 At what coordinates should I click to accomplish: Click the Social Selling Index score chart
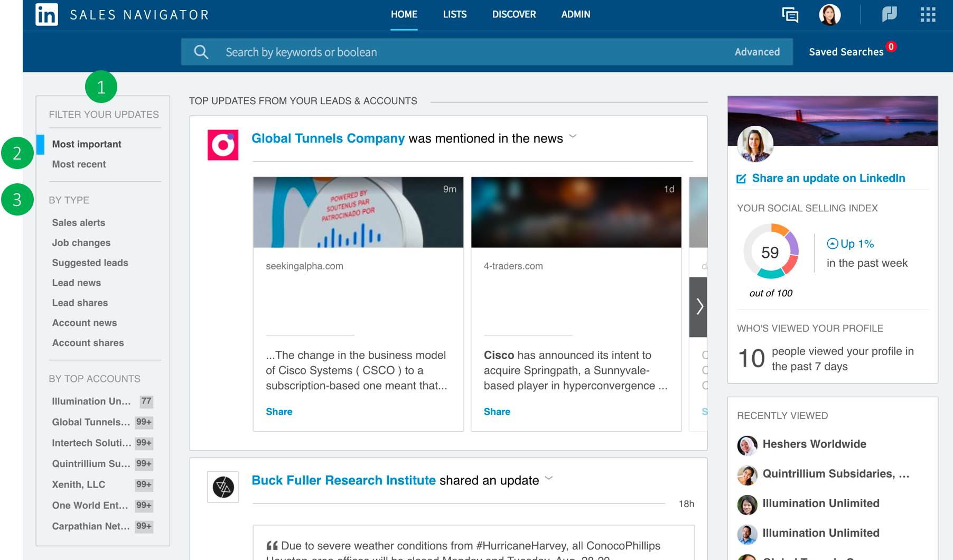771,251
